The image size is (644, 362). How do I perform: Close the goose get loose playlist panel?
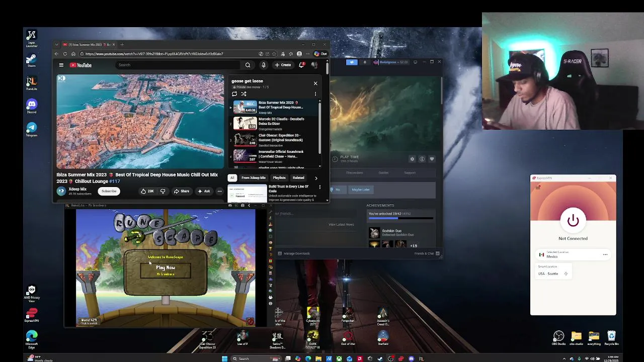[x=315, y=83]
